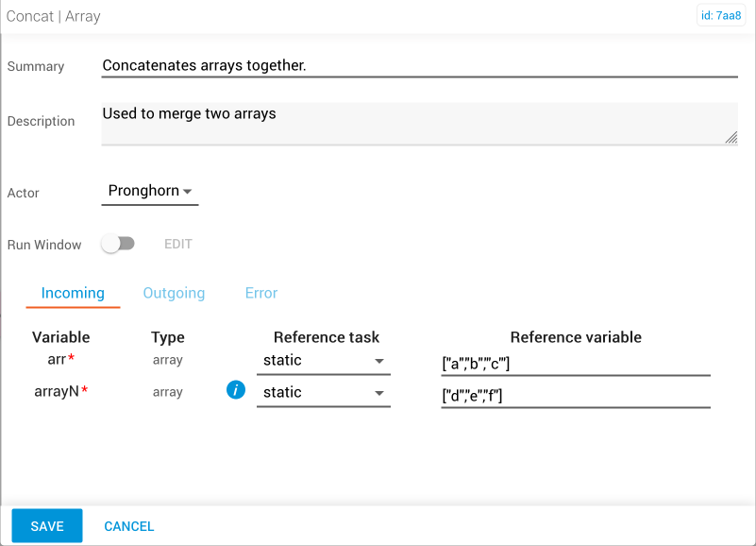756x546 pixels.
Task: Click the arr dropdown arrow icon
Action: (379, 361)
